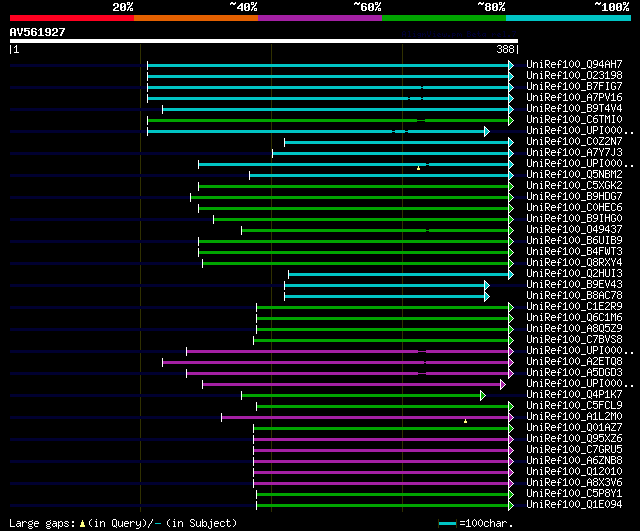The height and width of the screenshot is (531, 640).
Task: Click the yellow gap icon in bottom legend
Action: (x=82, y=523)
